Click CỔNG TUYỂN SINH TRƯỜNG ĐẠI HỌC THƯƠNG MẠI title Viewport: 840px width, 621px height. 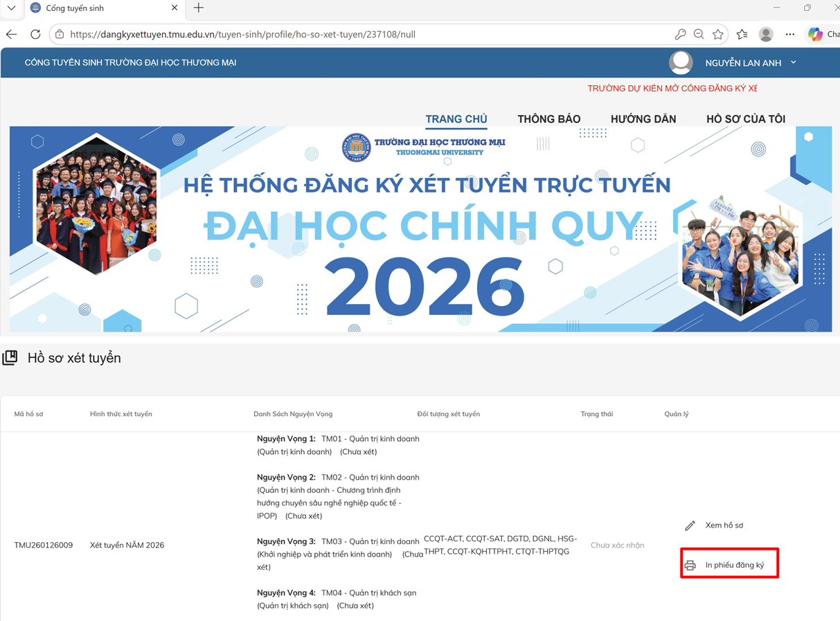point(130,62)
